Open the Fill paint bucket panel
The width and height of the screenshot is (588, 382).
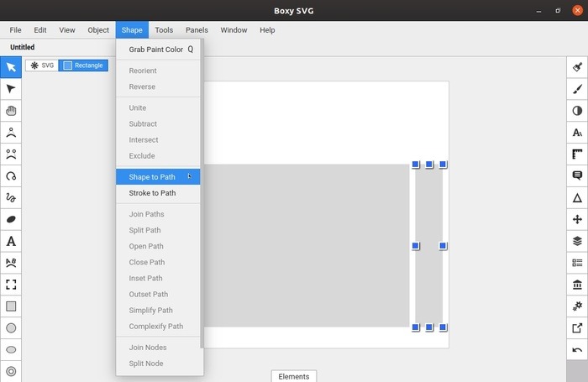click(577, 67)
